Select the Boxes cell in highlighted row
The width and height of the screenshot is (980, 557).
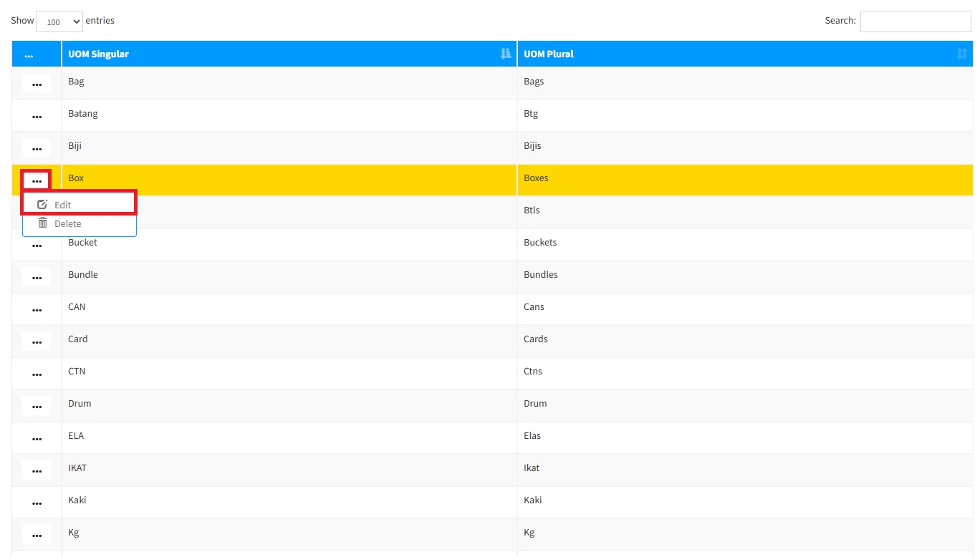tap(536, 178)
